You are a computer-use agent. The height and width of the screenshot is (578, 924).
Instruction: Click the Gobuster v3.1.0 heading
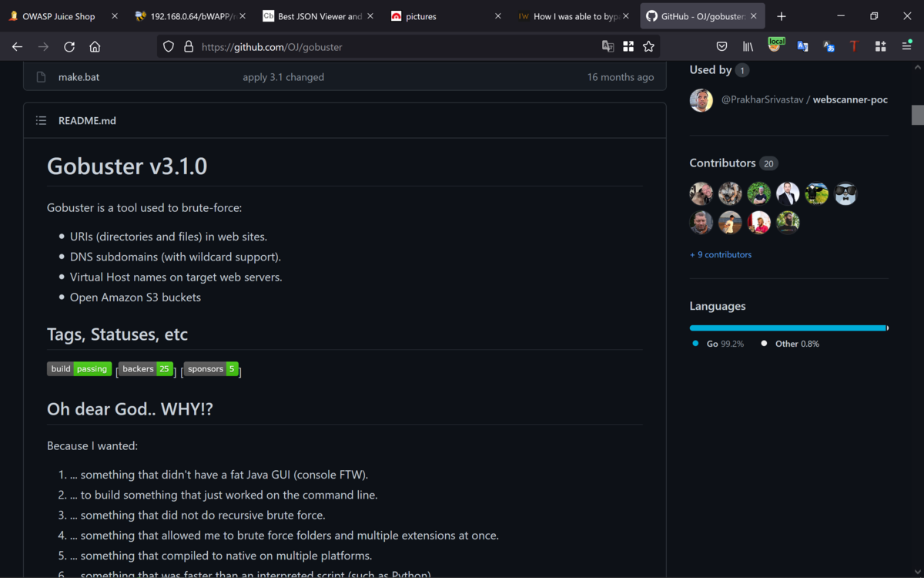pos(127,166)
